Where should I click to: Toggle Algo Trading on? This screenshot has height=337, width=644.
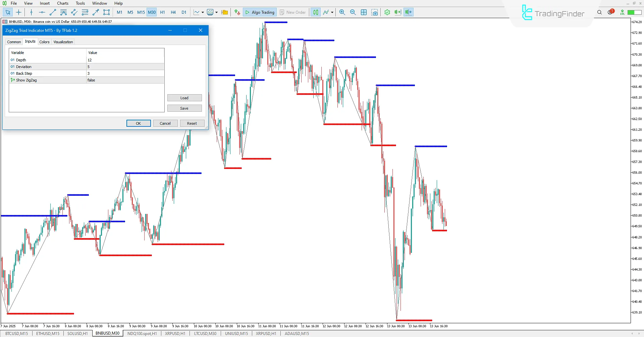point(259,12)
